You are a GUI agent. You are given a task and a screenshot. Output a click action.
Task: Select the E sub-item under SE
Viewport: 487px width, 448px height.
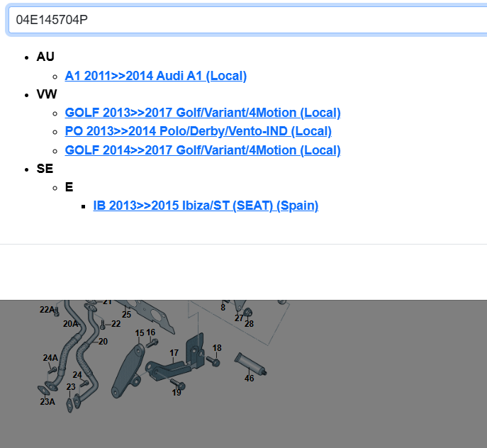[x=69, y=187]
